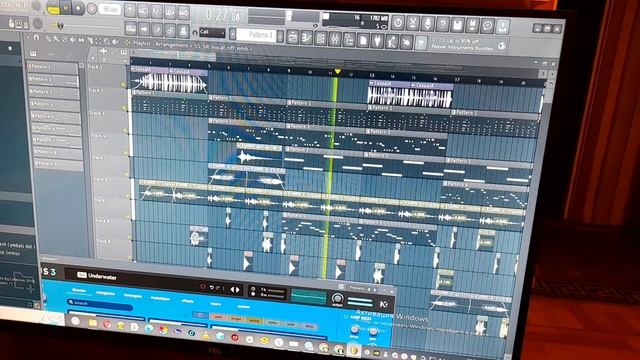This screenshot has height=360, width=640.
Task: Open Google Chrome icon on taskbar
Action: tap(163, 330)
